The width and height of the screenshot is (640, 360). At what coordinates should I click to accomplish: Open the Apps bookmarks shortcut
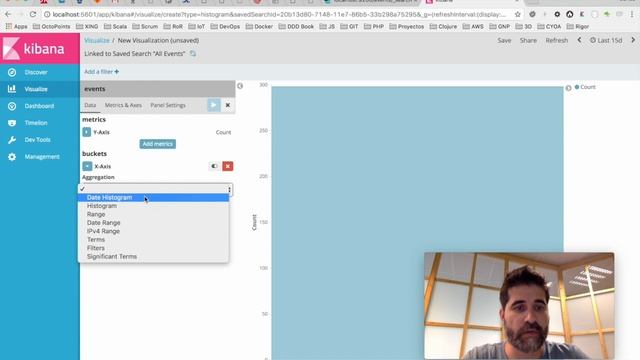click(x=16, y=26)
